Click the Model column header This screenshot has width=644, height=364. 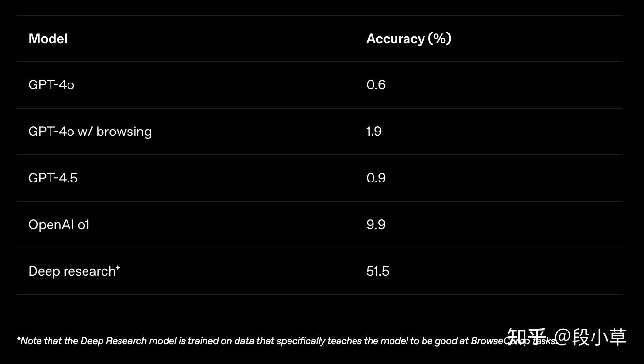(x=48, y=39)
